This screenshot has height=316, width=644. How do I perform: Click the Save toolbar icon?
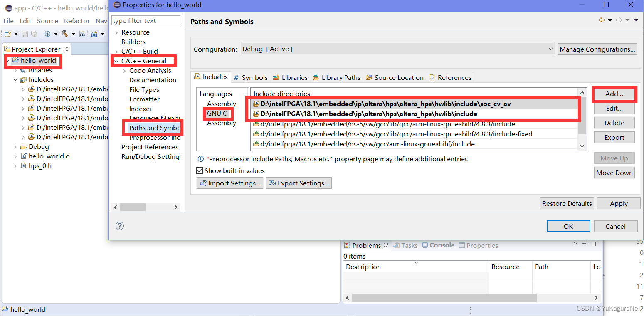pyautogui.click(x=25, y=34)
